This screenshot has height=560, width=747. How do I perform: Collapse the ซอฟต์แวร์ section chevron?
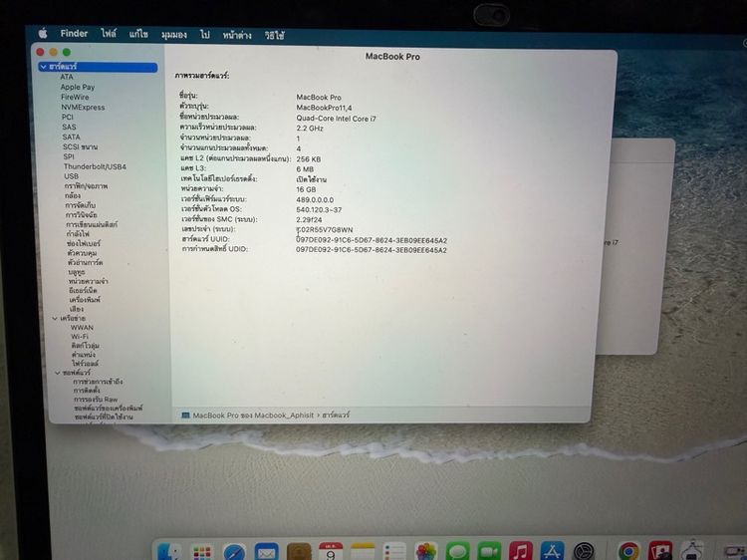coord(58,373)
